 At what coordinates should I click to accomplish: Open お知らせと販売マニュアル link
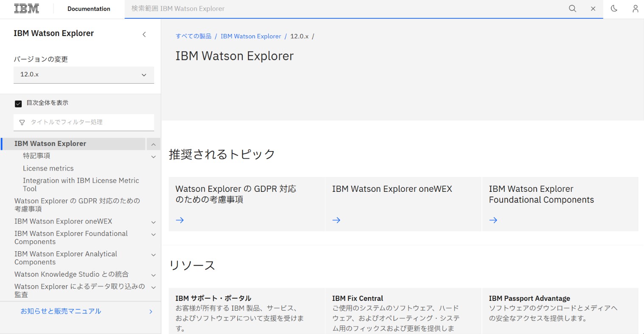point(61,311)
